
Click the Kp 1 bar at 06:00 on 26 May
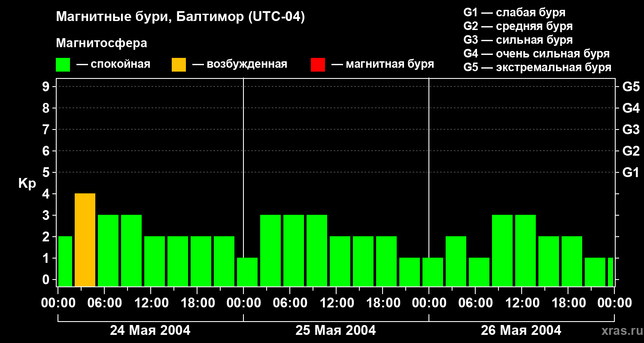point(479,272)
